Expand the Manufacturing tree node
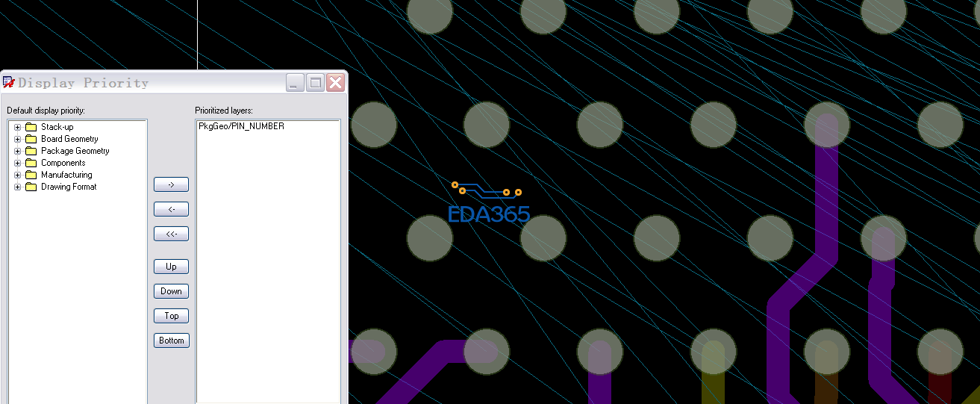 coord(18,175)
